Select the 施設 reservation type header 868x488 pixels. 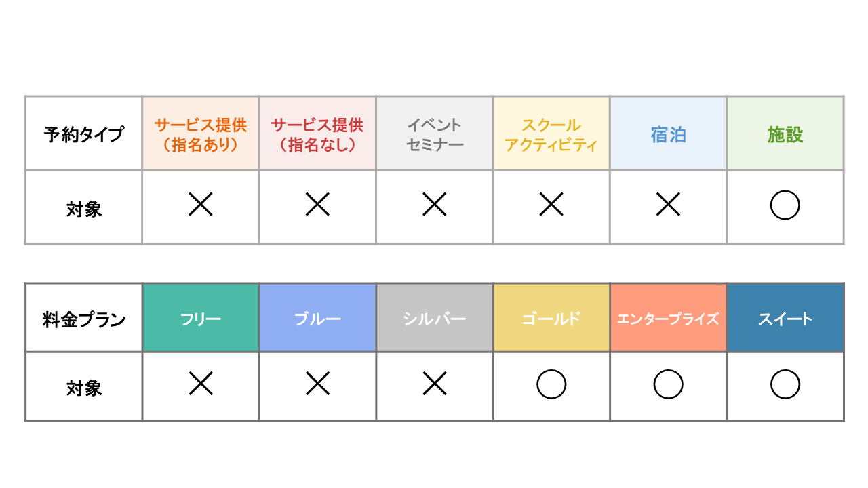point(785,134)
